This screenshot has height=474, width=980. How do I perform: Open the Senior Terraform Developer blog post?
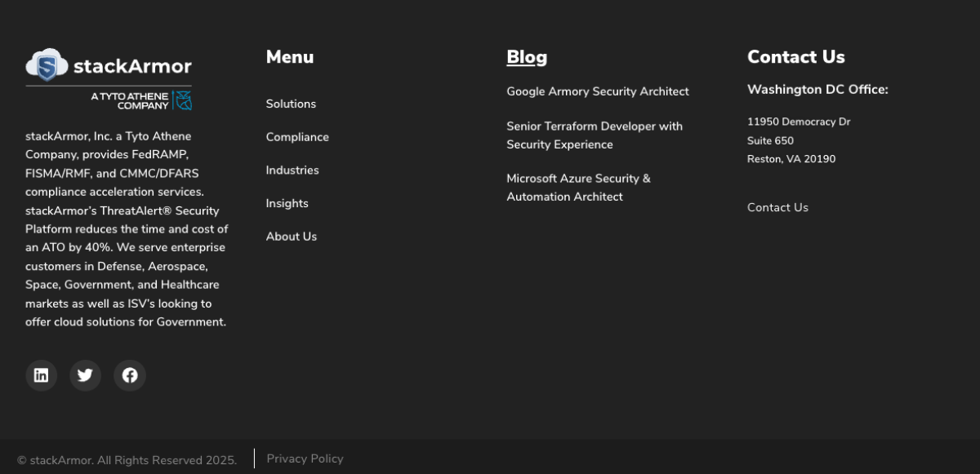[x=595, y=135]
